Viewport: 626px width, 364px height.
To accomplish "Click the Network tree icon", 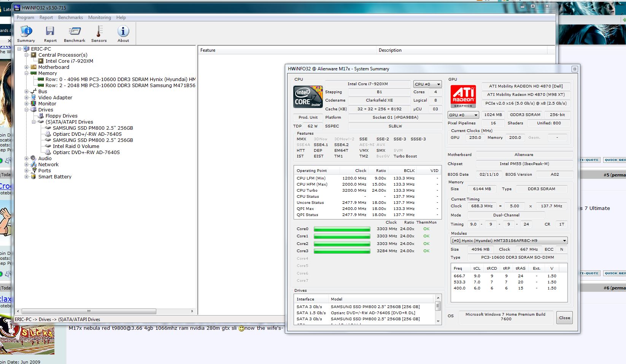I will point(33,164).
